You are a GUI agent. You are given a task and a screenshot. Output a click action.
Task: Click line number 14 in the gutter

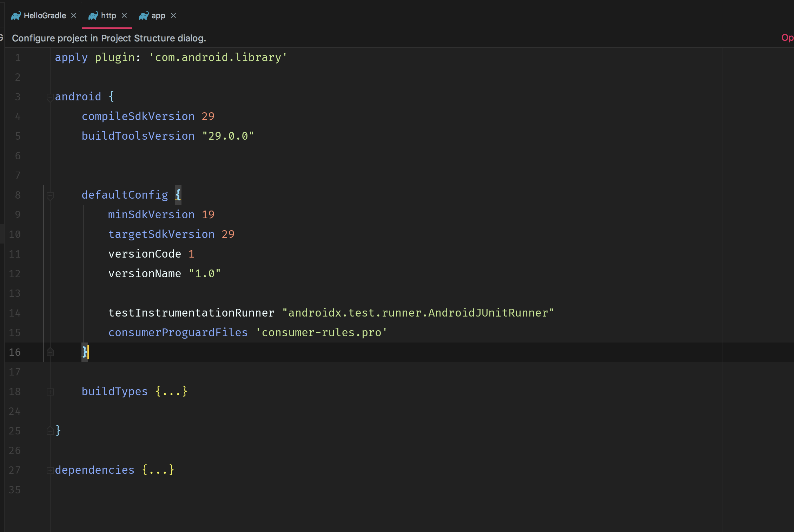coord(14,313)
